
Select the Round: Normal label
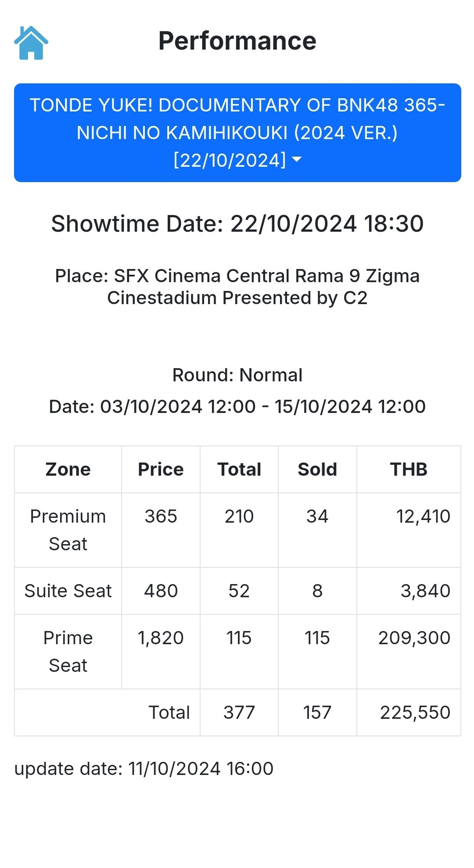click(237, 375)
